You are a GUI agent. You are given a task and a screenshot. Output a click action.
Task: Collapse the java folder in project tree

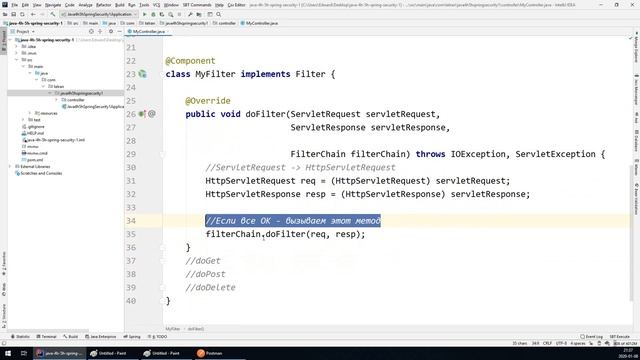tap(30, 73)
